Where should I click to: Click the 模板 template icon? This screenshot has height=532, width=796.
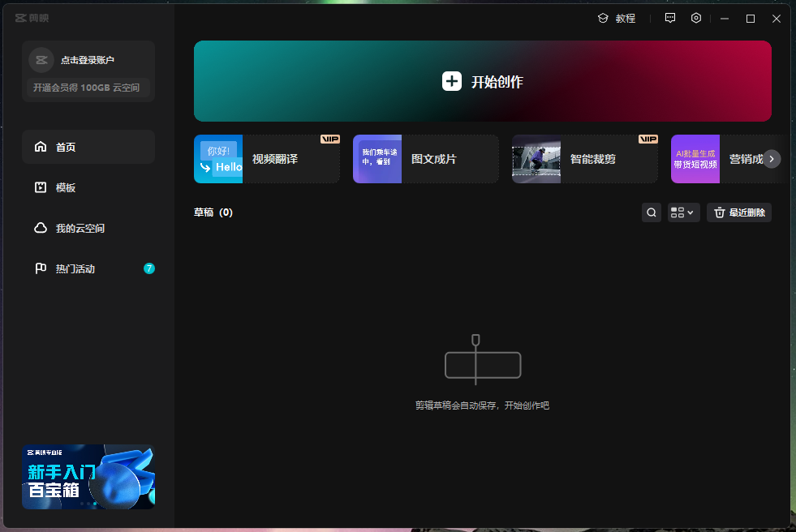pyautogui.click(x=41, y=187)
